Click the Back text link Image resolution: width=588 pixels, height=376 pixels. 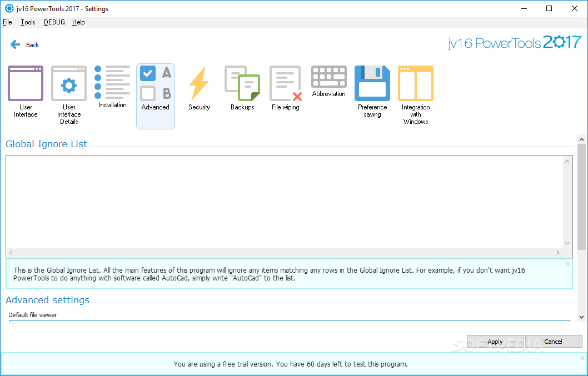coord(32,45)
